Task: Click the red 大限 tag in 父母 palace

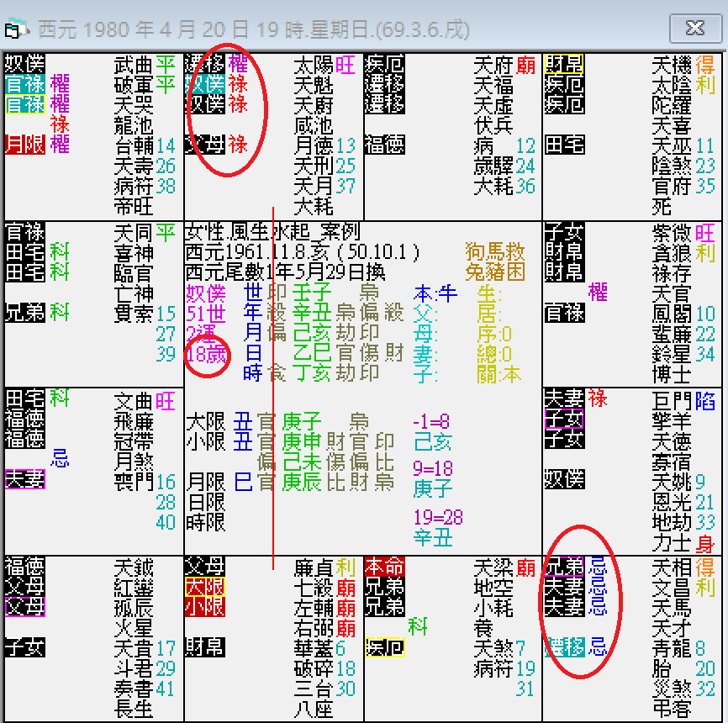Action: (x=204, y=586)
